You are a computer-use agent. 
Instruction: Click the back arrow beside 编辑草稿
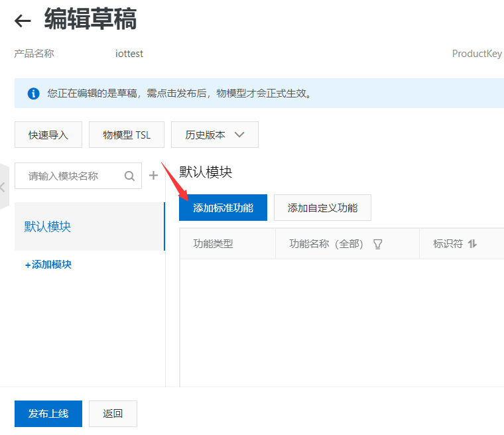point(23,21)
